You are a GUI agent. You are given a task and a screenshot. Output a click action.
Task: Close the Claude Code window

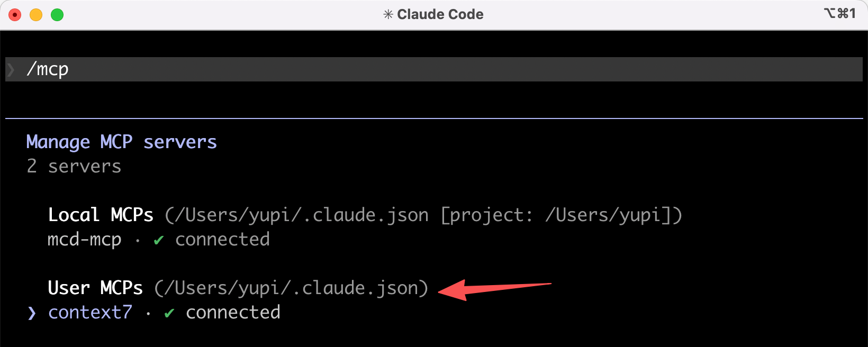(15, 15)
